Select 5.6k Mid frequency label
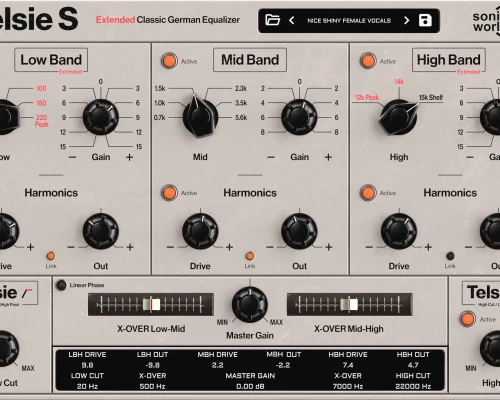Viewport: 500px width, 400px height. click(241, 117)
